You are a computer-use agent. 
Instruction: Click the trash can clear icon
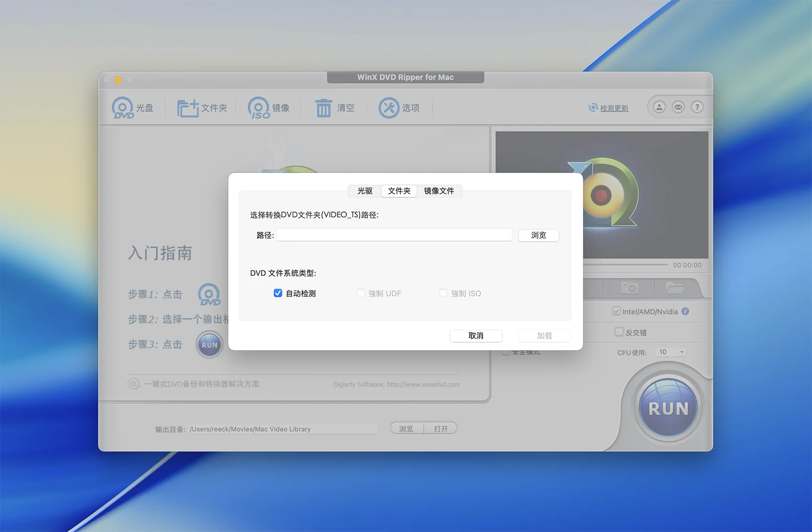click(323, 108)
